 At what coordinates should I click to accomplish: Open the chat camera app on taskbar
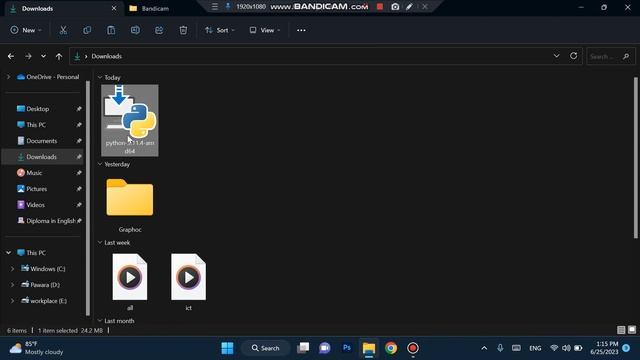pos(325,348)
